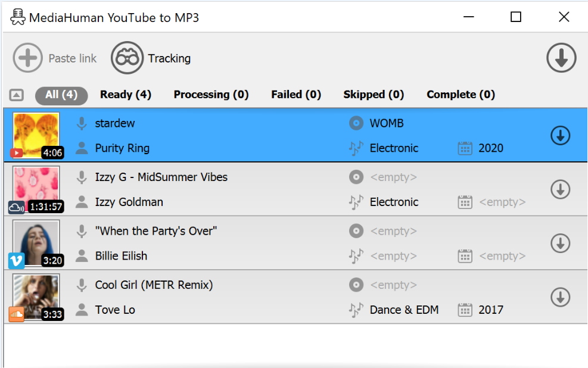Open the Complete tab
Image resolution: width=588 pixels, height=368 pixels.
tap(460, 95)
